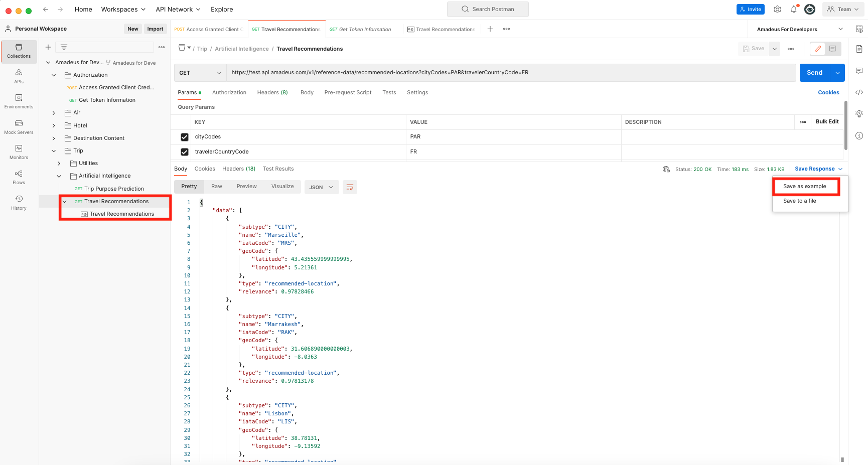868x465 pixels.
Task: Open the History sidebar panel
Action: pos(19,203)
